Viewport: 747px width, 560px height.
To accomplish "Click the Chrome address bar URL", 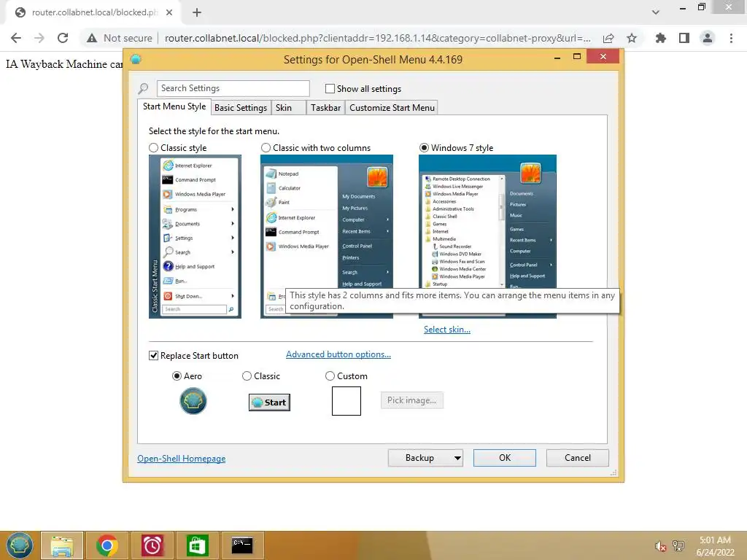I will [x=377, y=38].
